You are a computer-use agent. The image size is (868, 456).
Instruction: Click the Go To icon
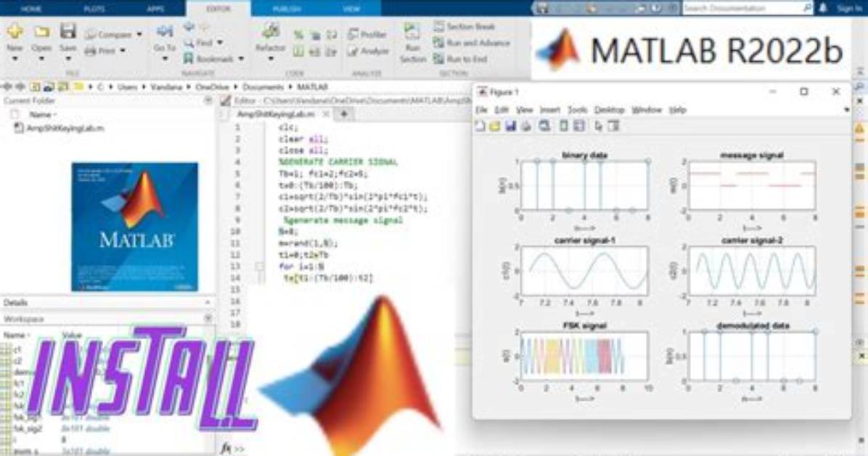(x=165, y=31)
